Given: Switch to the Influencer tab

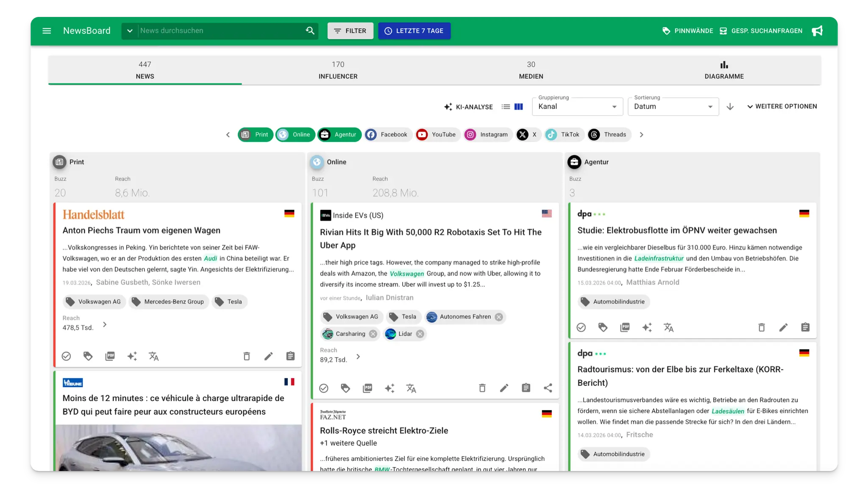Looking at the screenshot, I should (338, 70).
